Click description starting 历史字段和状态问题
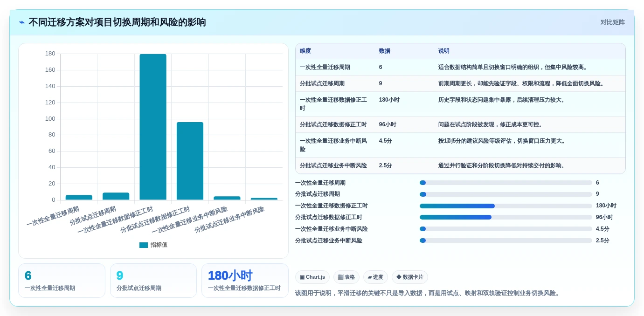The width and height of the screenshot is (644, 316). (x=503, y=100)
